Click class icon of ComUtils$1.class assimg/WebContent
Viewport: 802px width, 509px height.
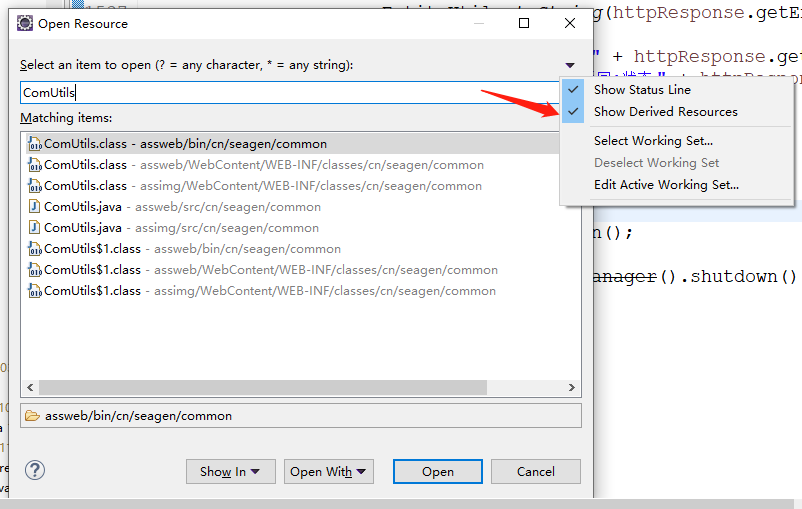click(34, 291)
